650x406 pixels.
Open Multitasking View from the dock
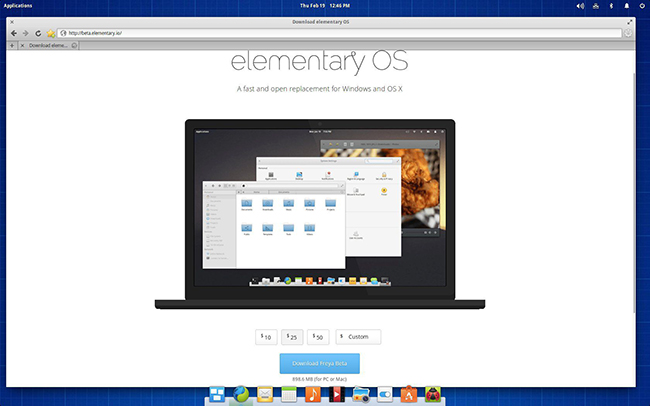(217, 394)
